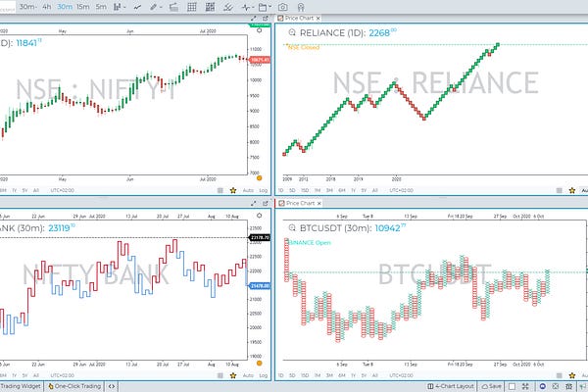Open indicators dropdown arrow
This screenshot has height=392, width=588.
[x=253, y=7]
